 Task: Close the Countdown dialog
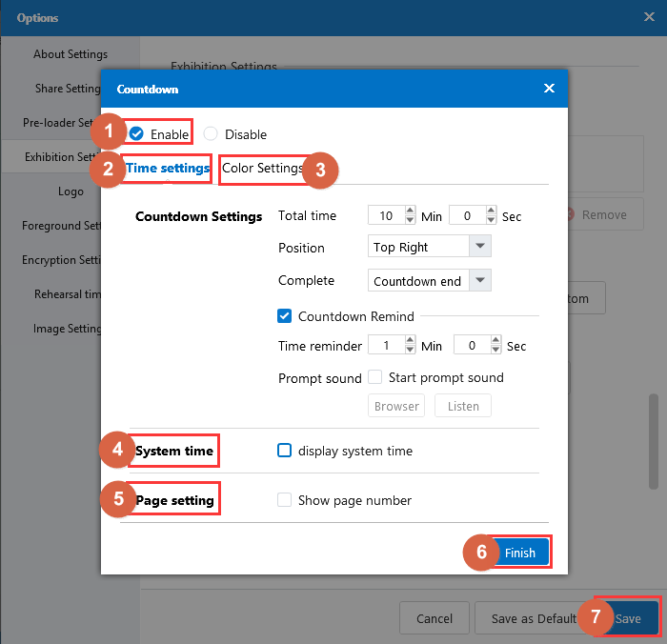[x=549, y=88]
